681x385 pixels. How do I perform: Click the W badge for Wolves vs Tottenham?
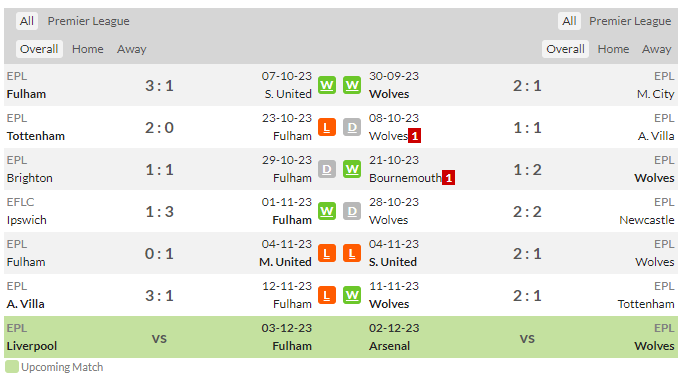point(352,295)
